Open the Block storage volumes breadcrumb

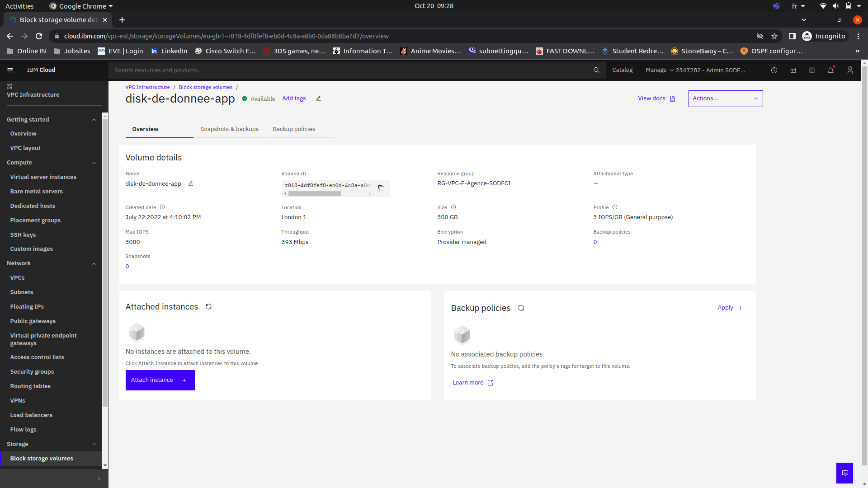(205, 88)
